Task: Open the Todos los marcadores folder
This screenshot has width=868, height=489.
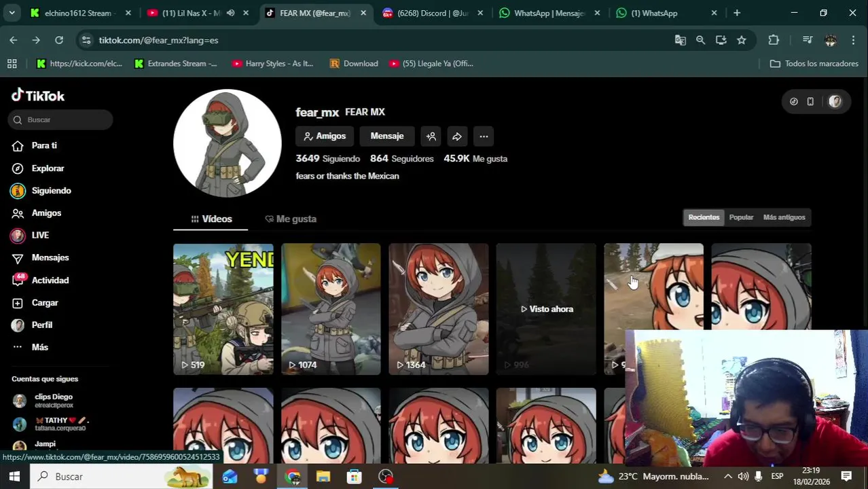Action: click(x=814, y=63)
